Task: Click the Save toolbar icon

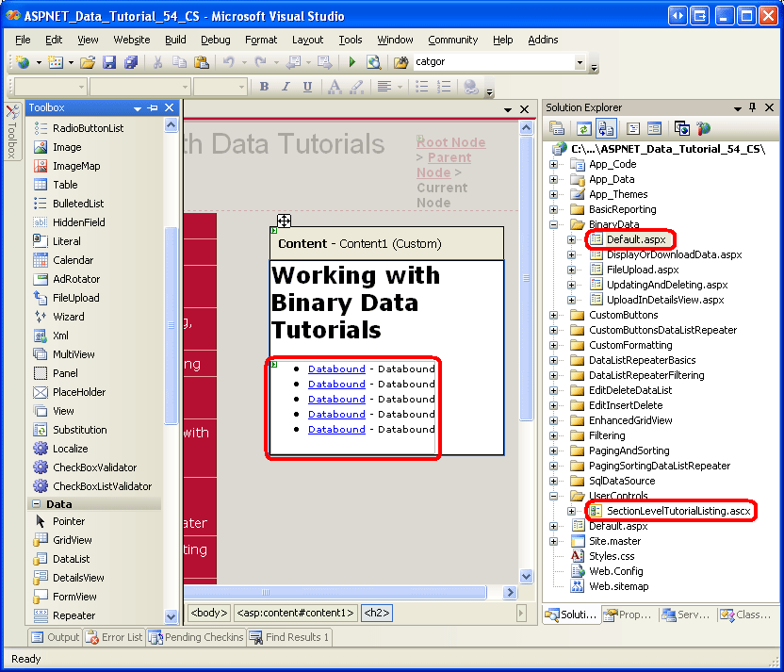Action: 109,62
